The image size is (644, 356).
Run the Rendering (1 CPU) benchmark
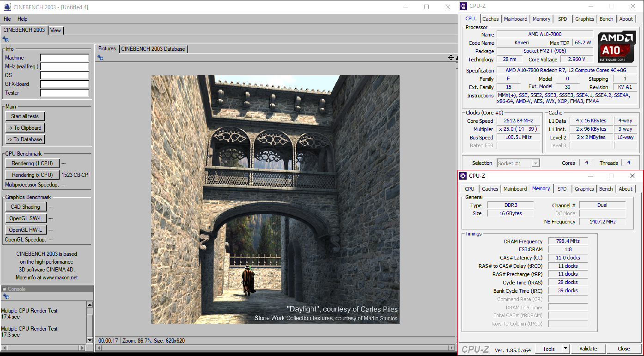click(32, 163)
